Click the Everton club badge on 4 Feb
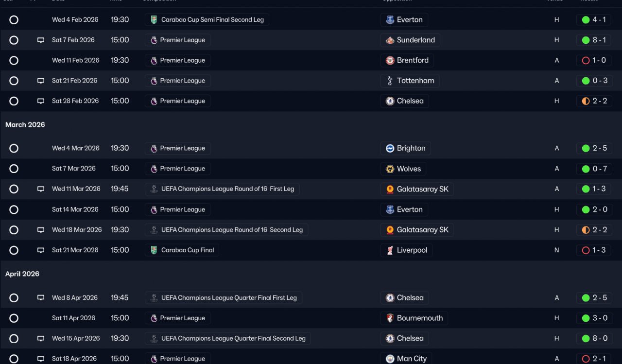Image resolution: width=622 pixels, height=364 pixels. (x=390, y=20)
